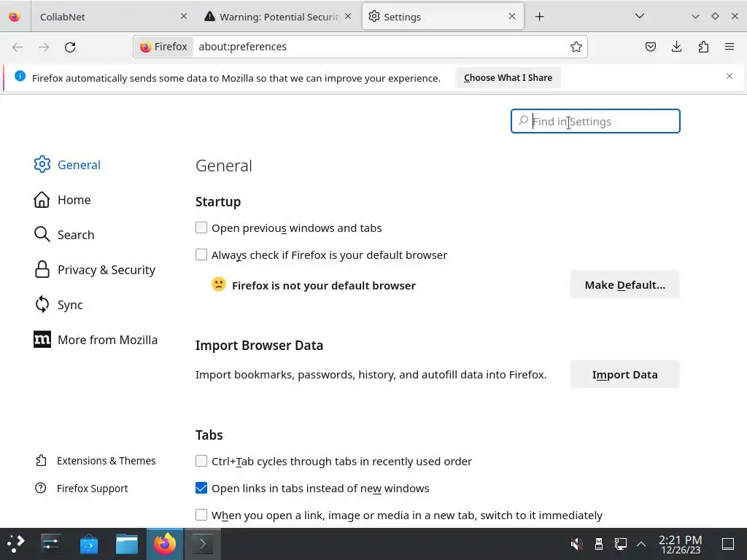Focus the Find in Settings field

tap(603, 121)
